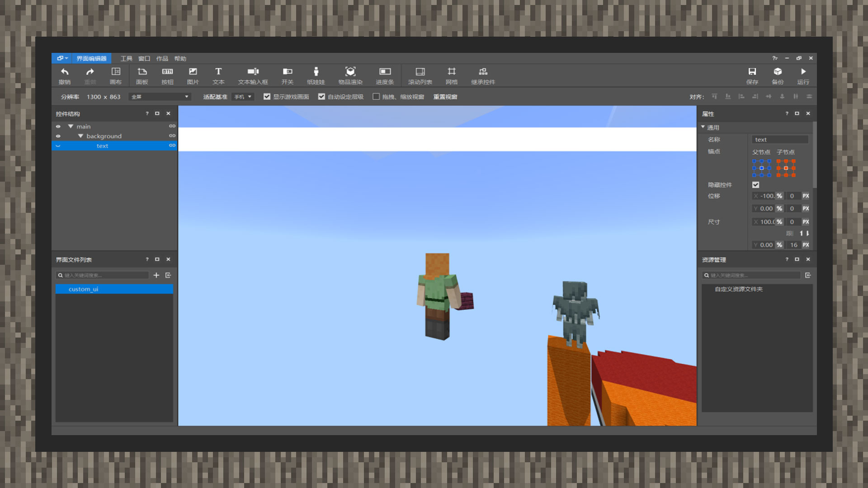Click import icon in 资源管理 panel
This screenshot has width=868, height=488.
coord(808,275)
